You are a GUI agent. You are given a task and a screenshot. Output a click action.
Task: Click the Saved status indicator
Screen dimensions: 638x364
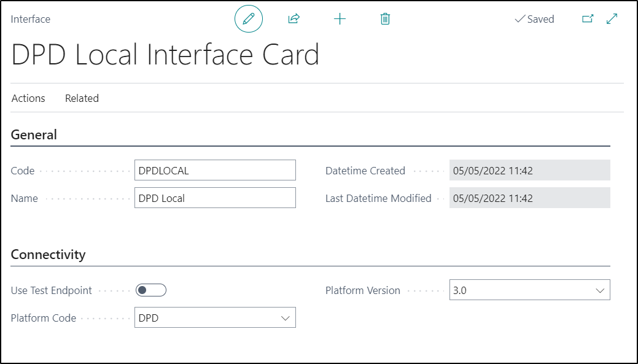(x=534, y=19)
